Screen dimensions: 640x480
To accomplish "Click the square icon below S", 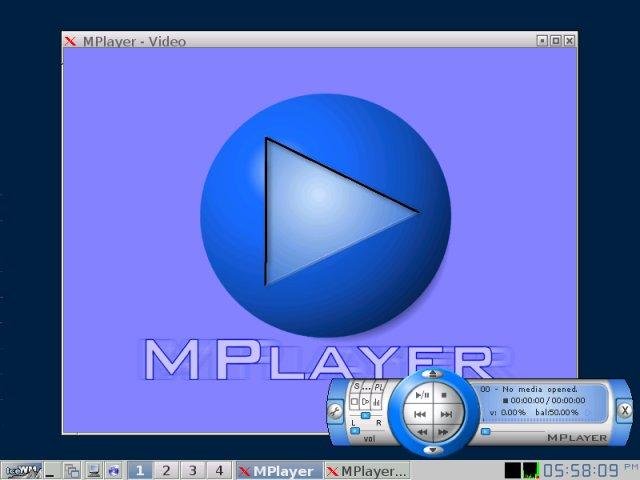I will click(x=354, y=402).
